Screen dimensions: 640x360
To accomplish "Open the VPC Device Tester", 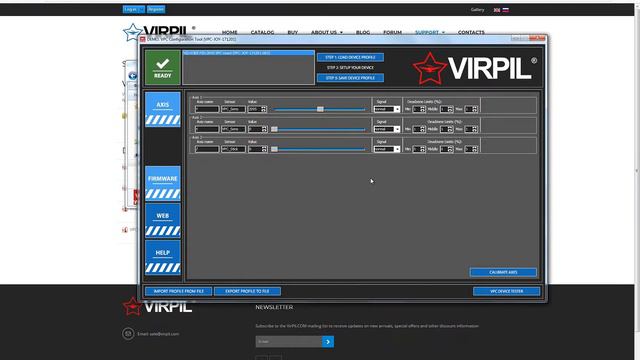I will point(507,291).
